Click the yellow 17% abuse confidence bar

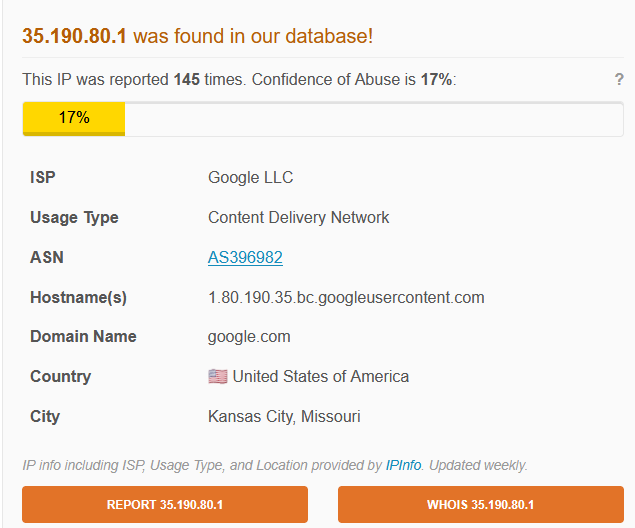click(x=74, y=118)
